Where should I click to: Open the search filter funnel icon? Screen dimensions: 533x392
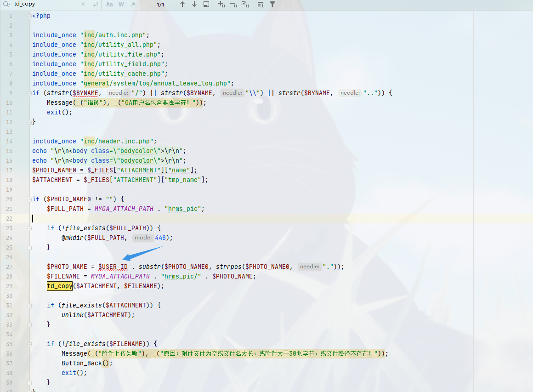click(x=272, y=4)
